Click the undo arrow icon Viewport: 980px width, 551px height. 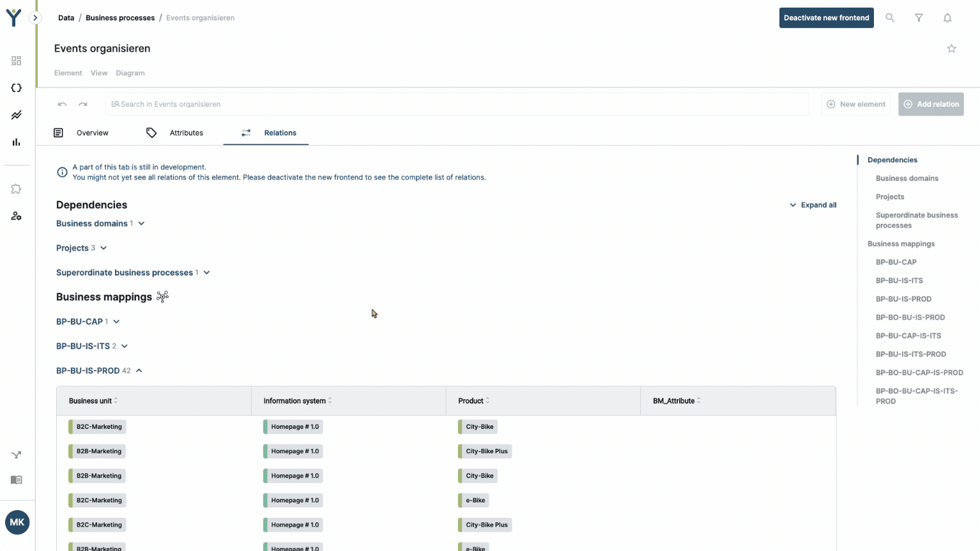click(x=62, y=104)
